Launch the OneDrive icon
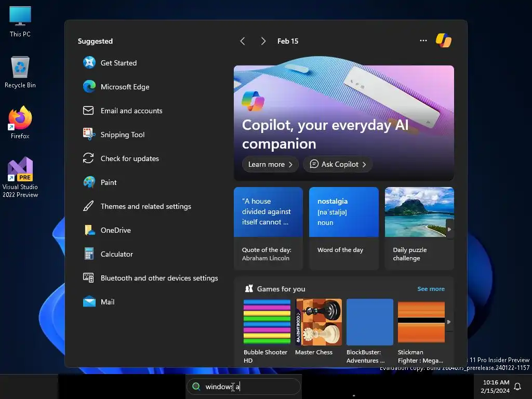This screenshot has height=399, width=532. [x=89, y=230]
